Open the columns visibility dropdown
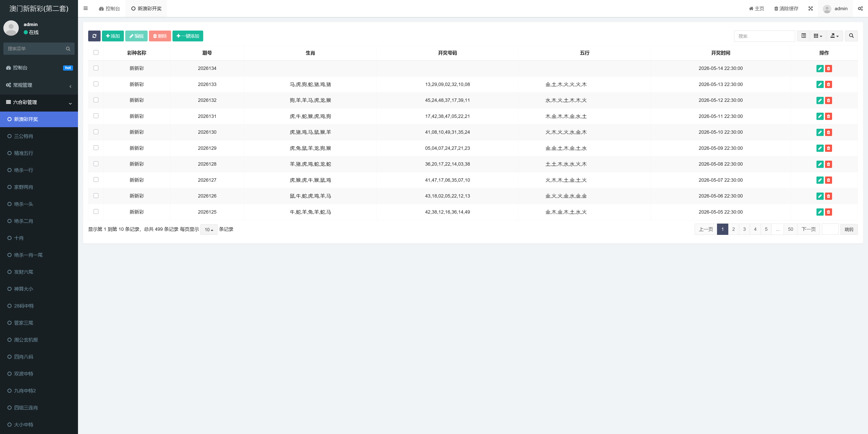This screenshot has width=868, height=434. (818, 36)
